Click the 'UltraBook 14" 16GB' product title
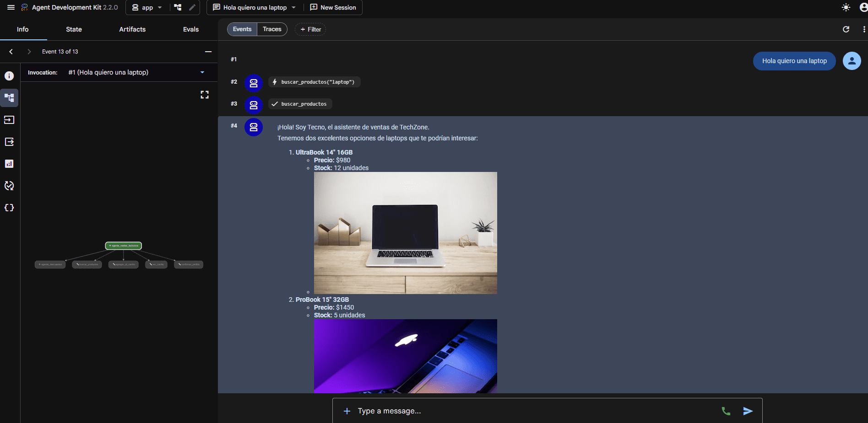Image resolution: width=868 pixels, height=423 pixels. 324,152
